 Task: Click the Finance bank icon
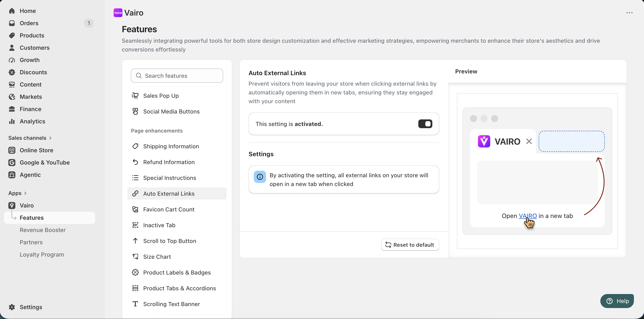12,109
